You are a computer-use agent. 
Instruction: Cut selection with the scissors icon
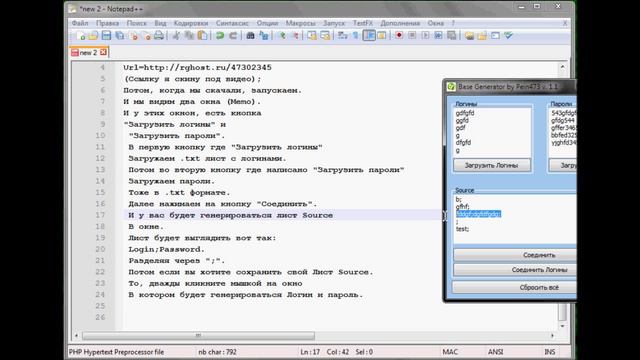pyautogui.click(x=176, y=36)
